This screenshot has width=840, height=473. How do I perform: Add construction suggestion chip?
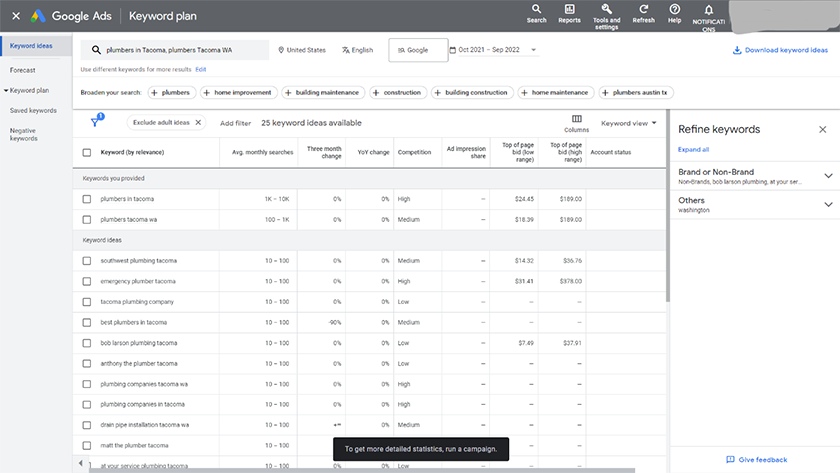398,93
